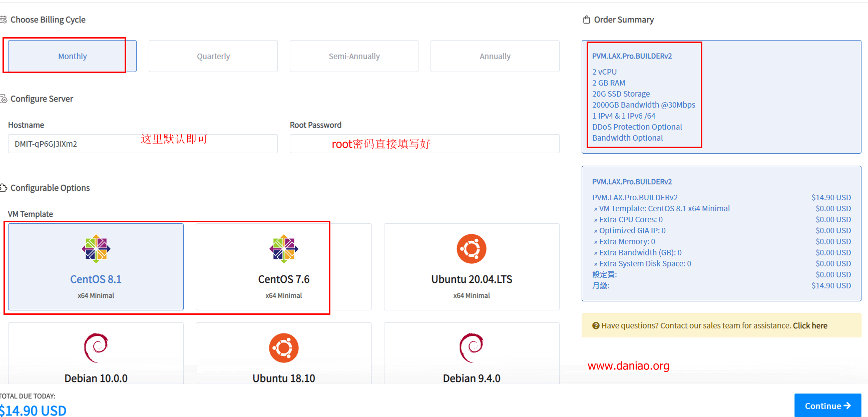This screenshot has height=417, width=868.
Task: Select the Debian 10.0.0 template card
Action: click(96, 353)
